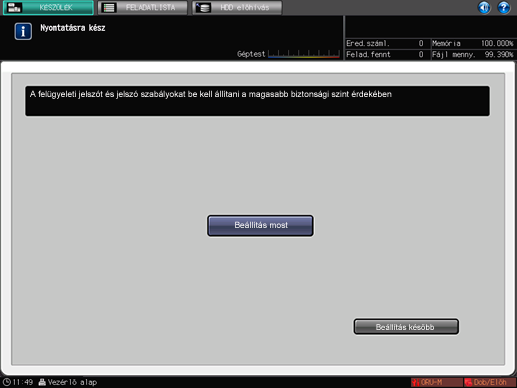The image size is (517, 388).
Task: Click the Felad.fennt counter value
Action: [x=421, y=54]
